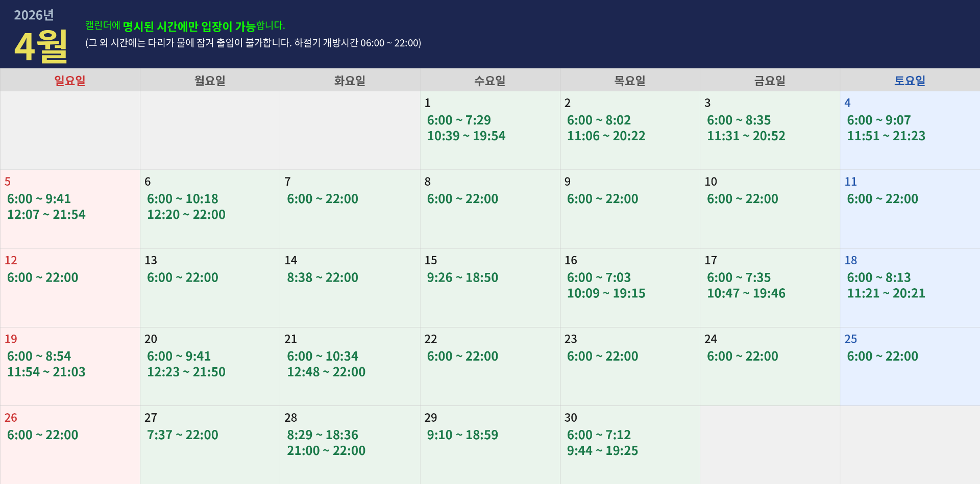Viewport: 980px width, 484px height.
Task: Select date 18 on the calendar
Action: 851,261
